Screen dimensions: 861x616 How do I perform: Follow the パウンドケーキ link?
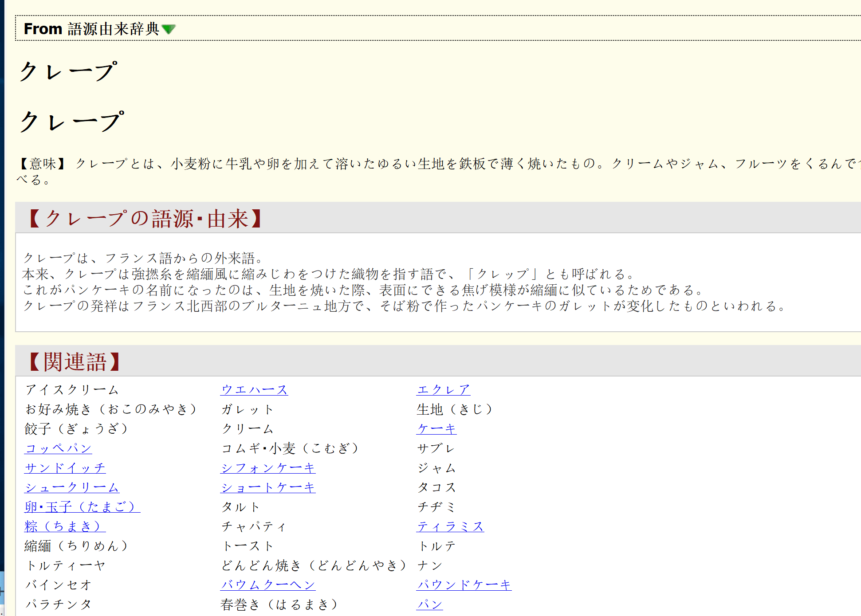464,585
